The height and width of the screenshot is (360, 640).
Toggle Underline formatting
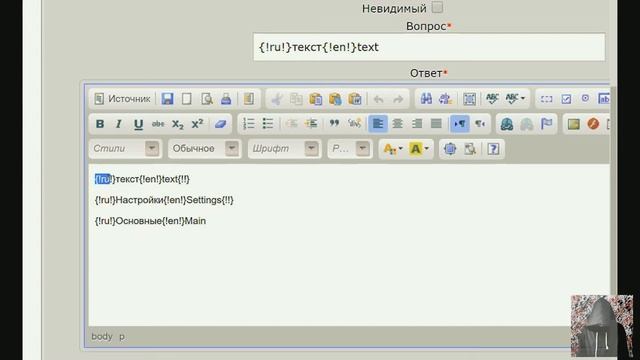[138, 124]
